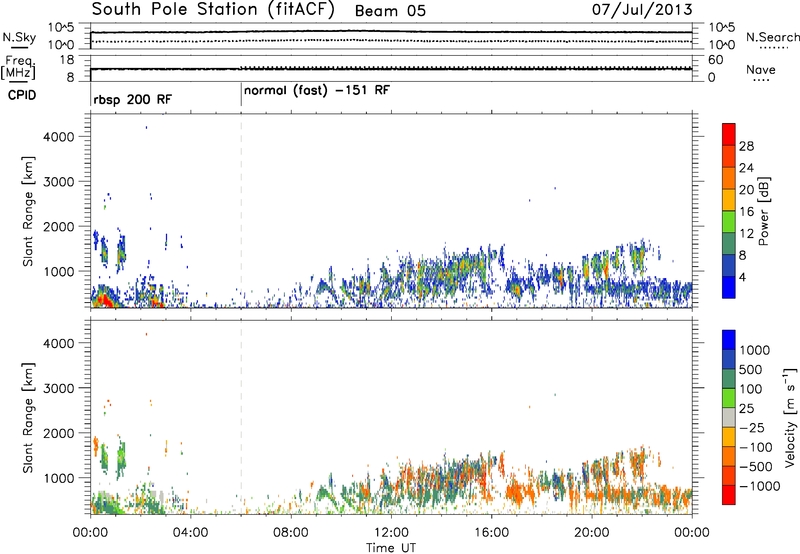Click the yellow 16-20 dB power swatch
The image size is (800, 554).
[729, 200]
